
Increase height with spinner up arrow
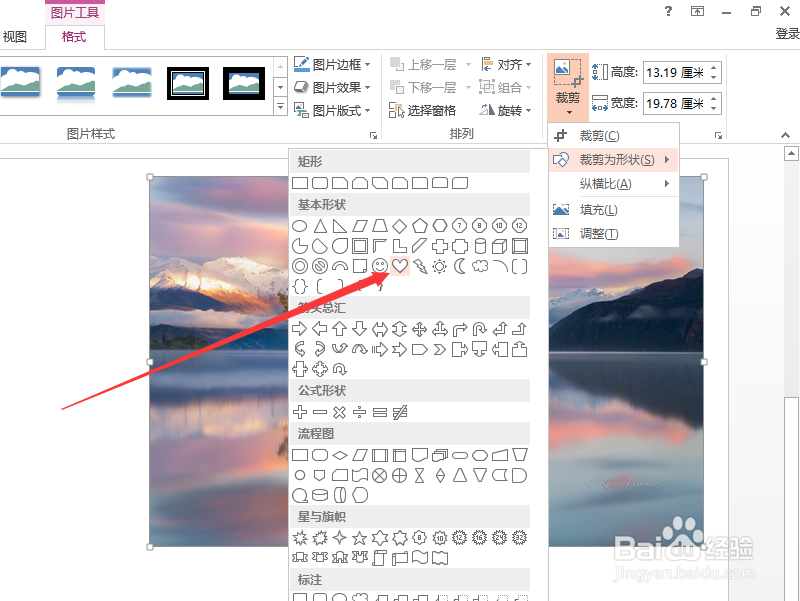[x=714, y=67]
